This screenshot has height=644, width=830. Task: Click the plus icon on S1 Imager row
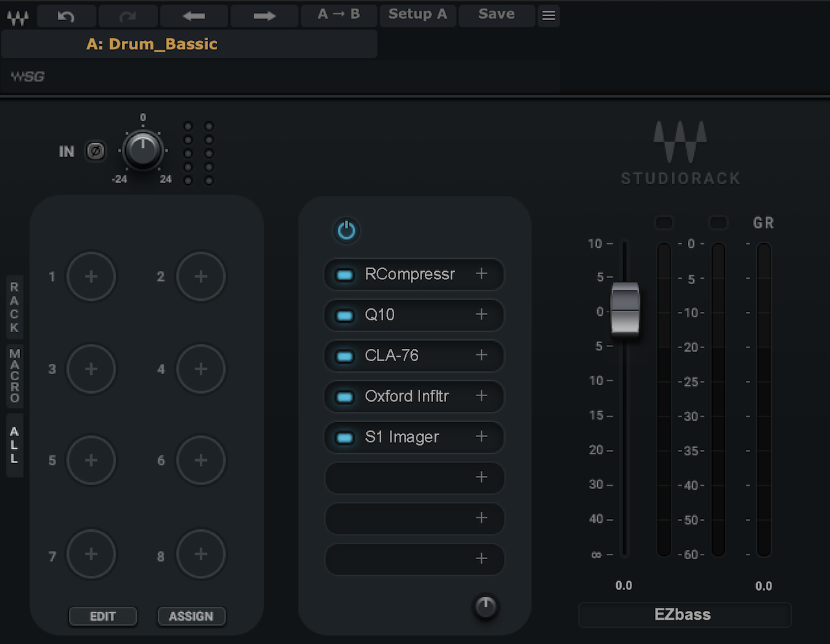[x=481, y=436]
